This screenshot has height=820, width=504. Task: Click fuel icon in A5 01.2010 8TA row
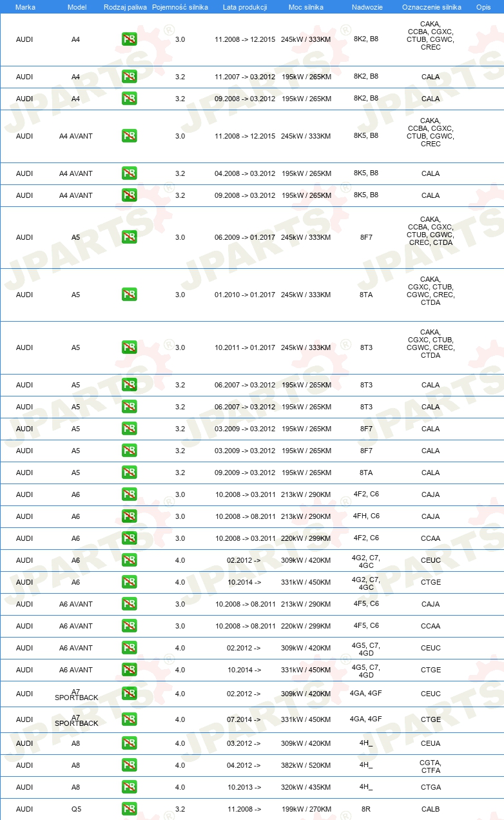130,295
